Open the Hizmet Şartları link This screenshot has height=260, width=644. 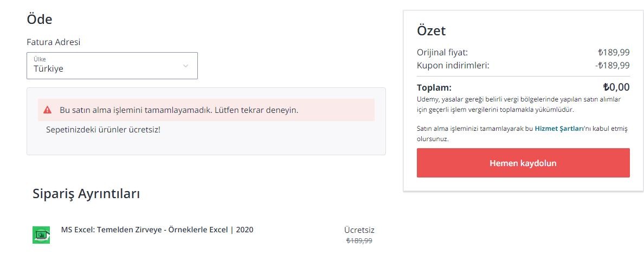(x=559, y=128)
